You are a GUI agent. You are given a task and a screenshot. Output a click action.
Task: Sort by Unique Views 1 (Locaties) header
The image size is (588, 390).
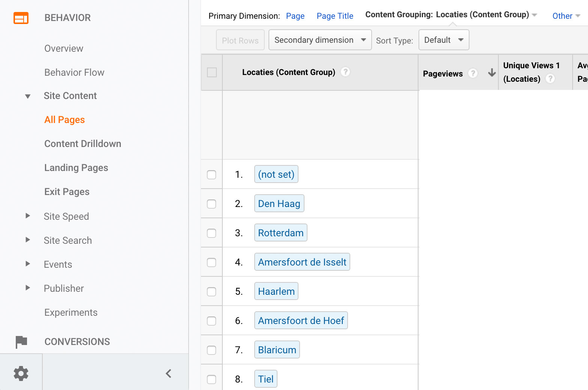(x=531, y=72)
